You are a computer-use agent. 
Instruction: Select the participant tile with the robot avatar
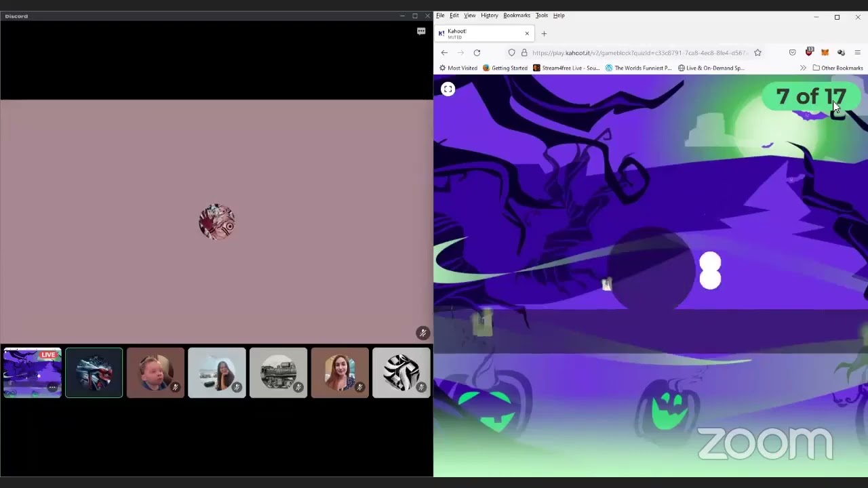point(94,373)
